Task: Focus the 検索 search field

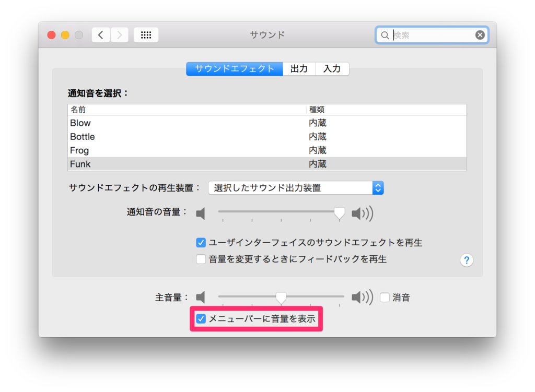Action: pyautogui.click(x=432, y=35)
